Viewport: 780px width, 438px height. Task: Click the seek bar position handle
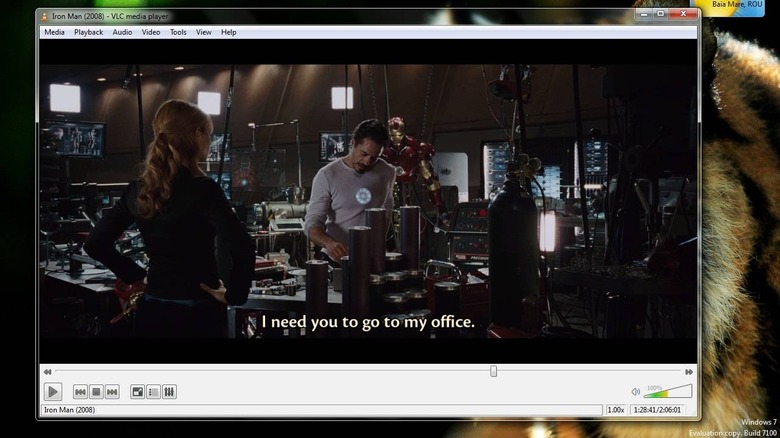pyautogui.click(x=493, y=371)
